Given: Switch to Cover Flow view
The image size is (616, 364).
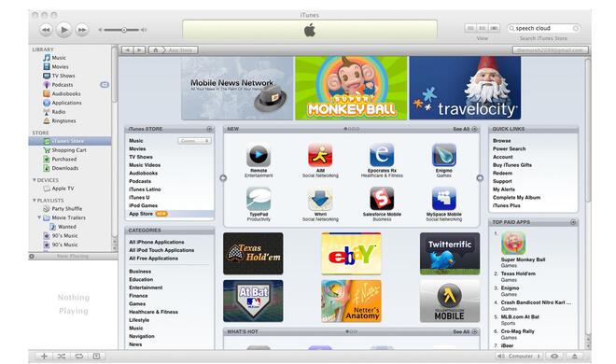Looking at the screenshot, I should 495,28.
